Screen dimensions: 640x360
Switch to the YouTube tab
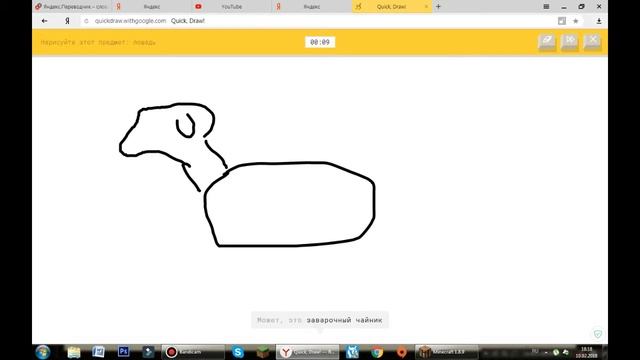(x=231, y=7)
